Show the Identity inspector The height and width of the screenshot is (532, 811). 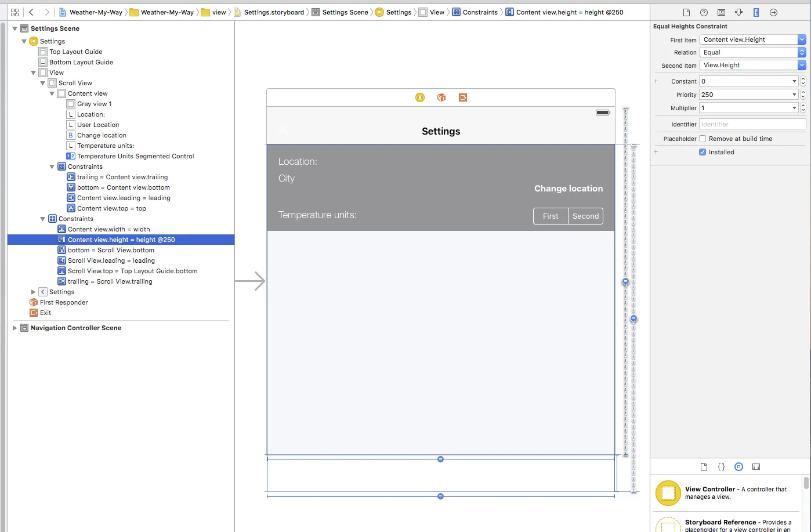coord(721,12)
